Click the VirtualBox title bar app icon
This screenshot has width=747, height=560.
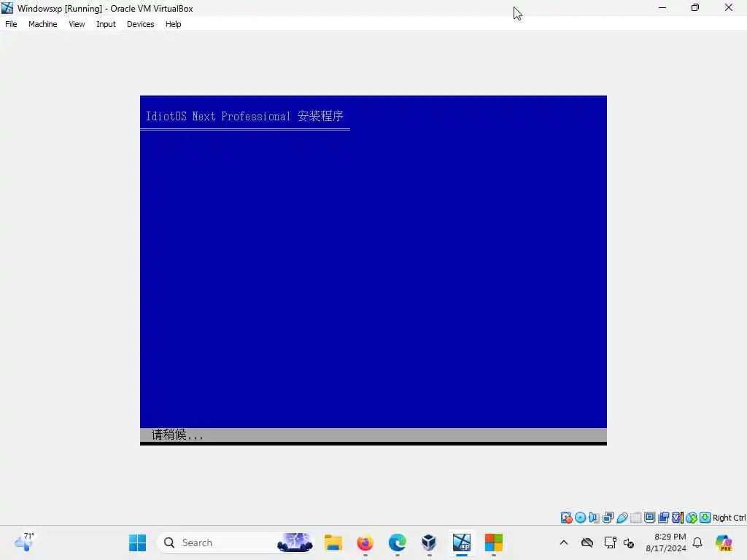pyautogui.click(x=7, y=8)
